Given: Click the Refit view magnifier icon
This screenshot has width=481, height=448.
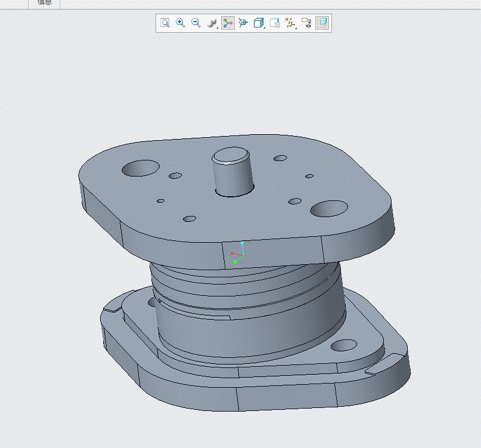Looking at the screenshot, I should 165,23.
